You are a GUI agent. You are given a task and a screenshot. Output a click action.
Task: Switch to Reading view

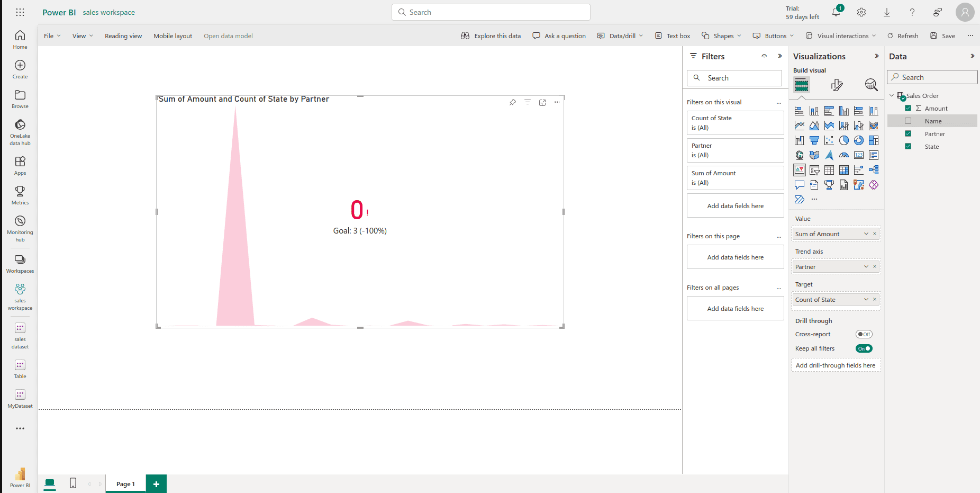tap(123, 36)
